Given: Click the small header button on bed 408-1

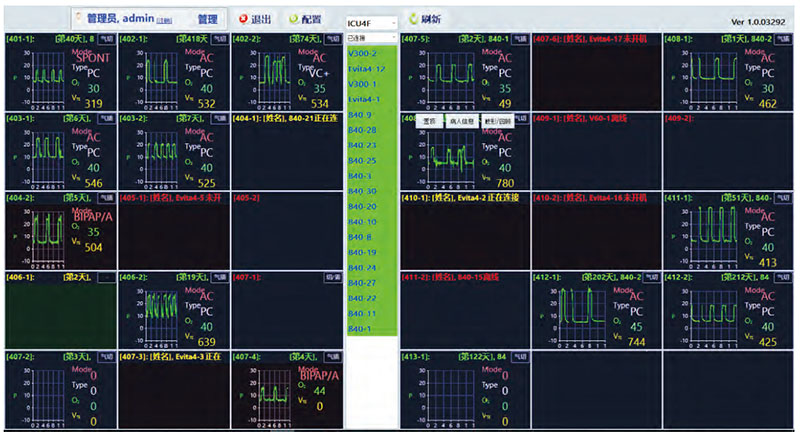Looking at the screenshot, I should 783,39.
